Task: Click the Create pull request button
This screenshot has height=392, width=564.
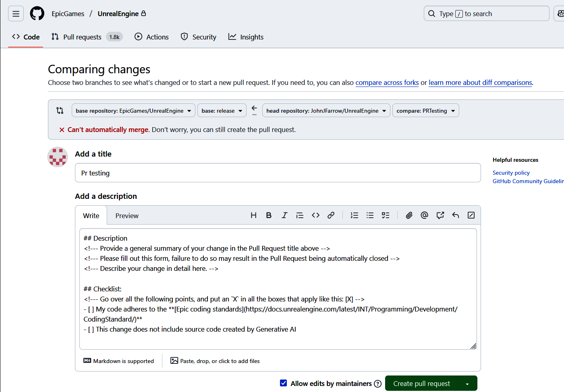Action: pos(421,384)
